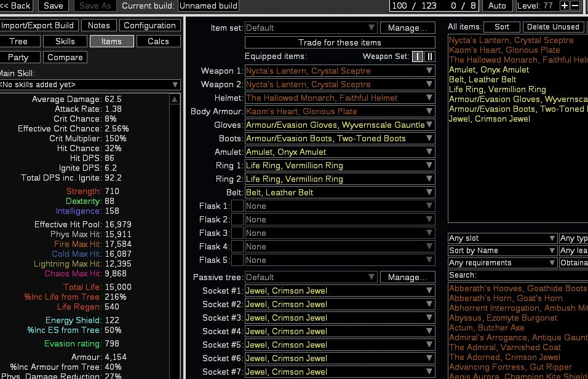Toggle the Flask 3 checkbox

tap(237, 233)
